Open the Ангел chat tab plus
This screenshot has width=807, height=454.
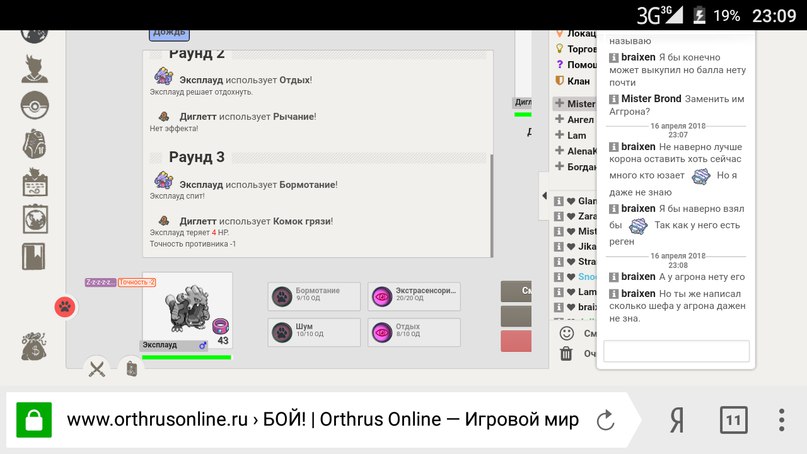(559, 119)
